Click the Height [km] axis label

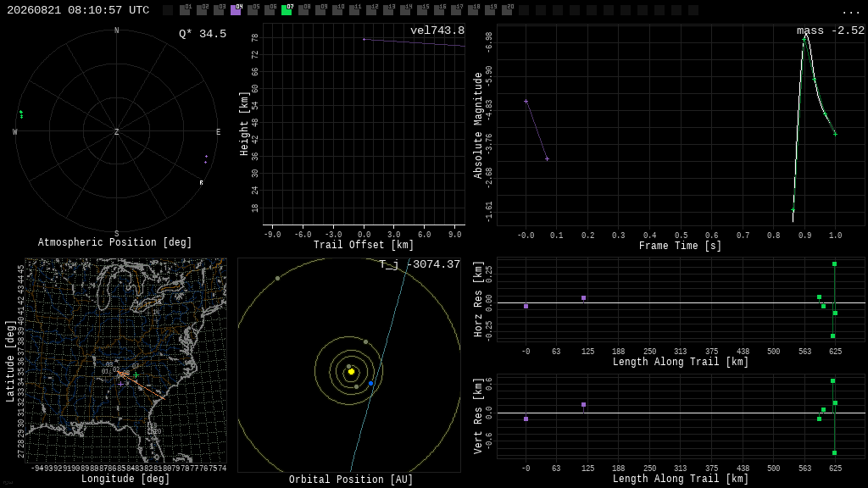[x=244, y=124]
